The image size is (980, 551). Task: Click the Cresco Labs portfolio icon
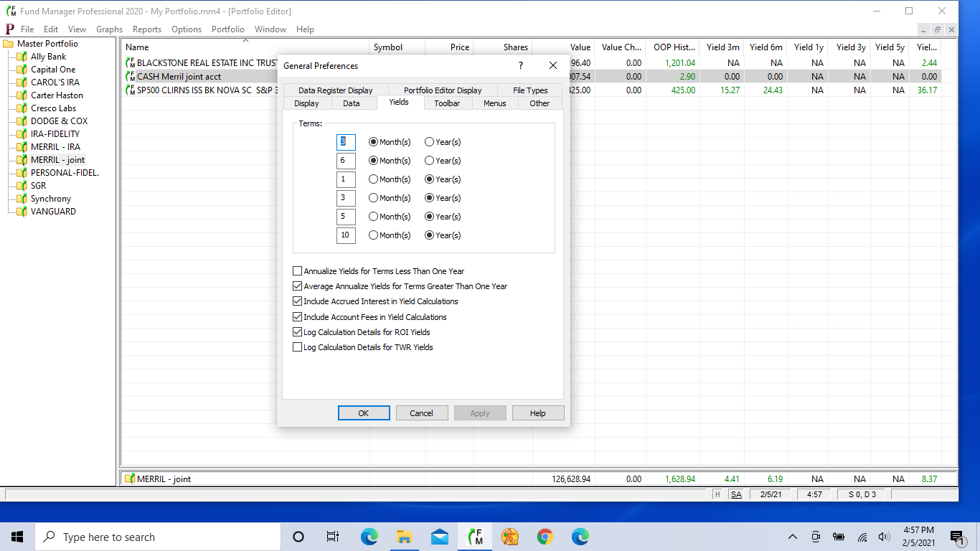22,108
